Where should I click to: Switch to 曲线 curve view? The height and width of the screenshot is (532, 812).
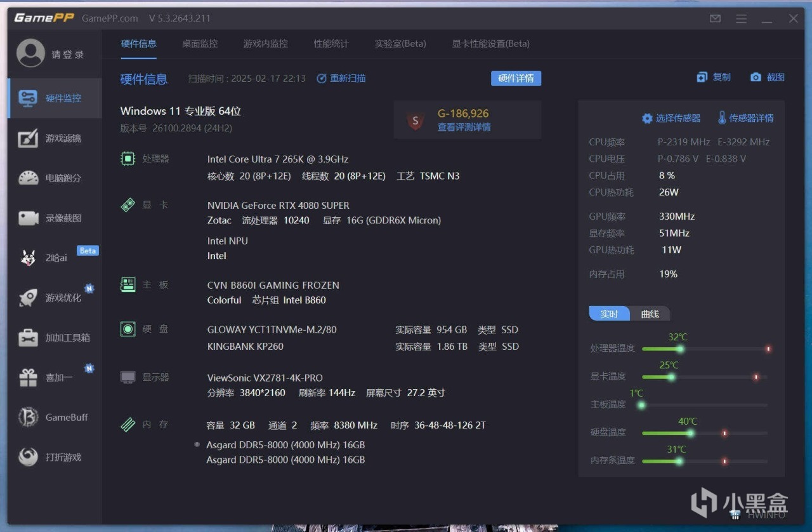click(650, 314)
